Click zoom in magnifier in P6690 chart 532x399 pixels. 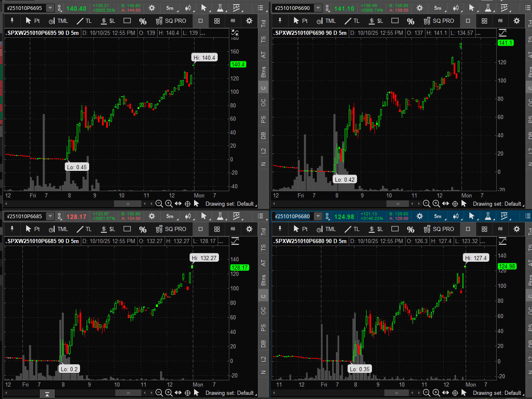point(436,204)
